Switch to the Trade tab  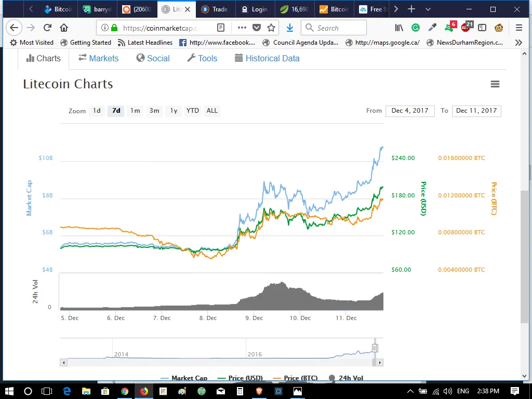216,9
